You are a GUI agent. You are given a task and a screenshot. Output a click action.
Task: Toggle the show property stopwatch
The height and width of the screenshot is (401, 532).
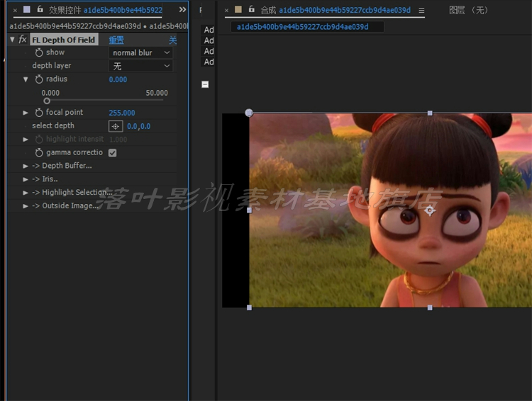[x=39, y=52]
